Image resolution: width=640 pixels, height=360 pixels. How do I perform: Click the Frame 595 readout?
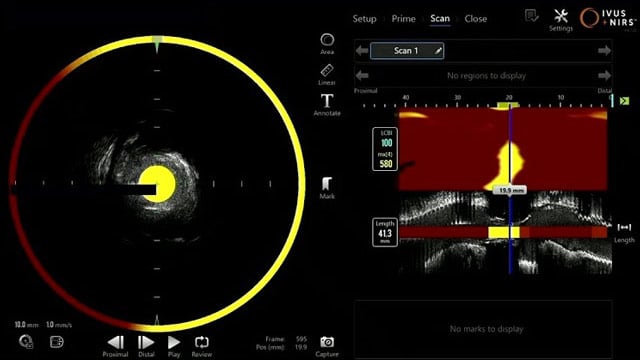pos(286,339)
